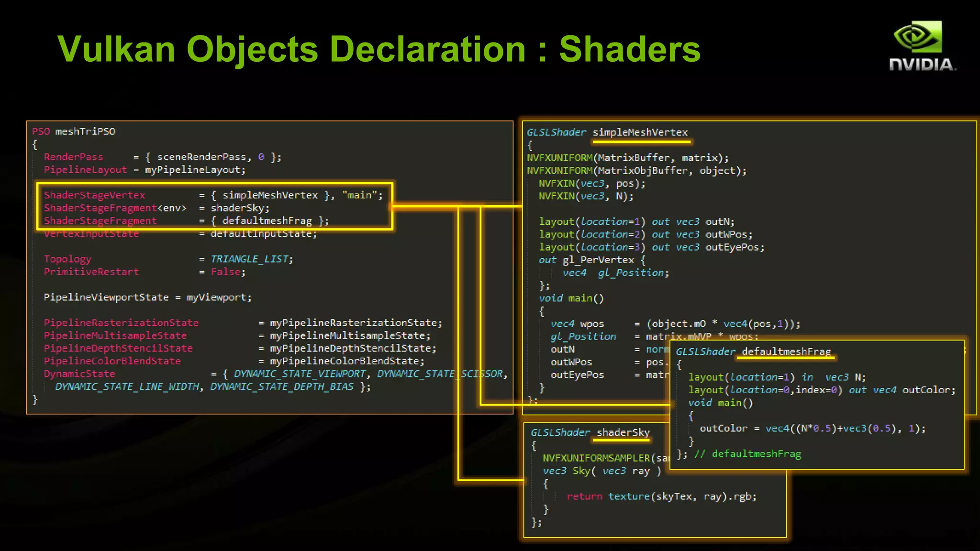980x551 pixels.
Task: Click the NVIDIA logo
Action: pyautogui.click(x=922, y=46)
